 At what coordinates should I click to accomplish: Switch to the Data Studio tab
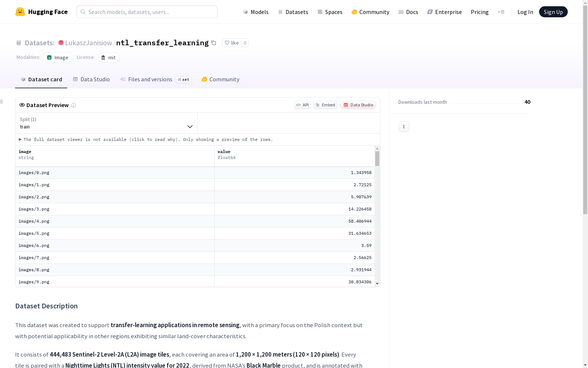(91, 79)
